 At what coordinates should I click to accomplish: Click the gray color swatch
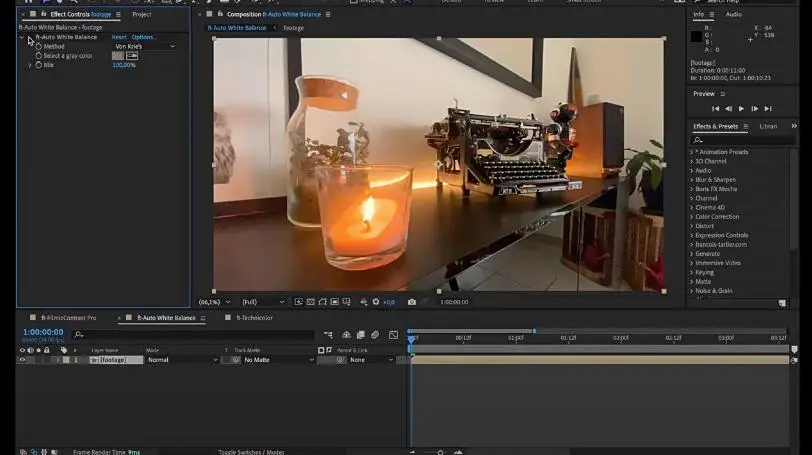(117, 56)
